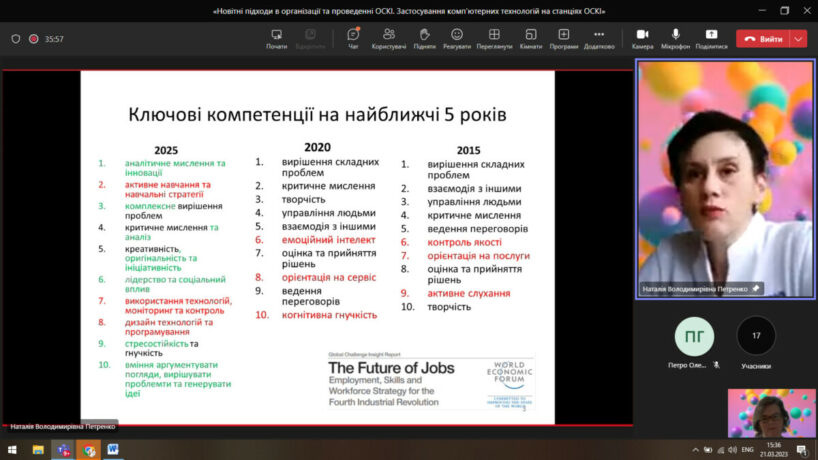Click the recording indicator icon

(33, 39)
